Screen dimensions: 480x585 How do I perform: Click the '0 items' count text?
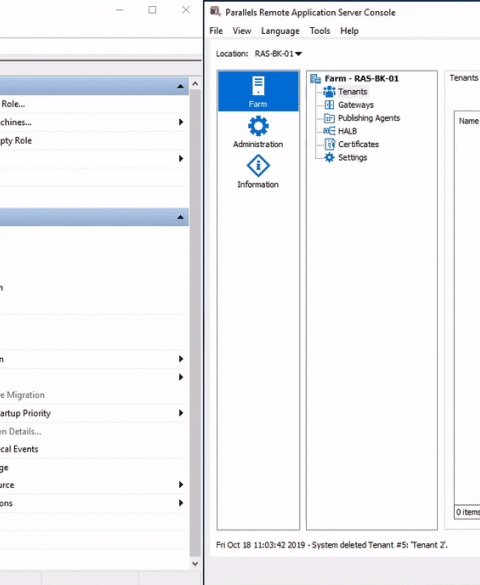tap(468, 512)
